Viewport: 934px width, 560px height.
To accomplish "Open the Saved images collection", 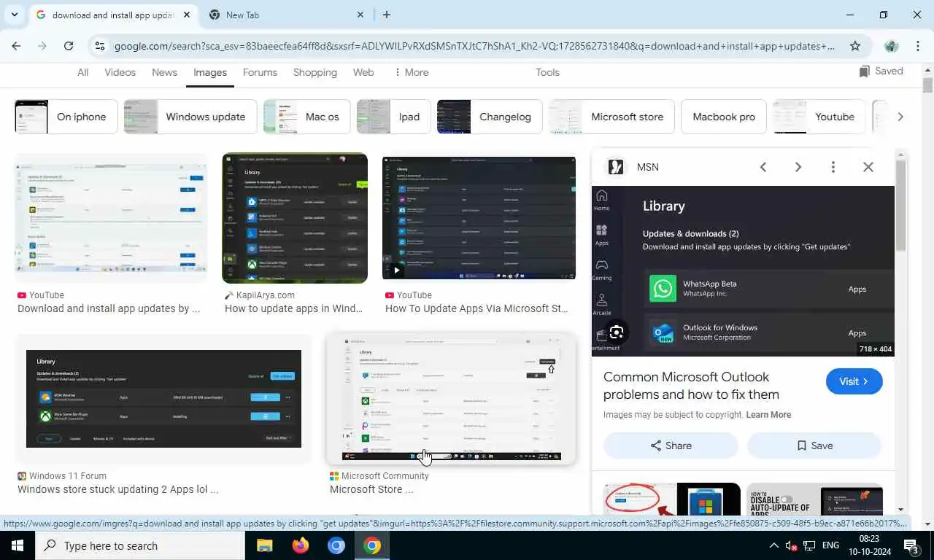I will click(881, 71).
